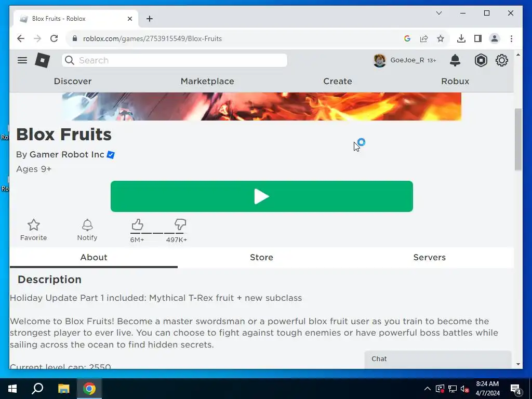This screenshot has width=532, height=399.
Task: Open Chrome downloads icon
Action: [461, 38]
